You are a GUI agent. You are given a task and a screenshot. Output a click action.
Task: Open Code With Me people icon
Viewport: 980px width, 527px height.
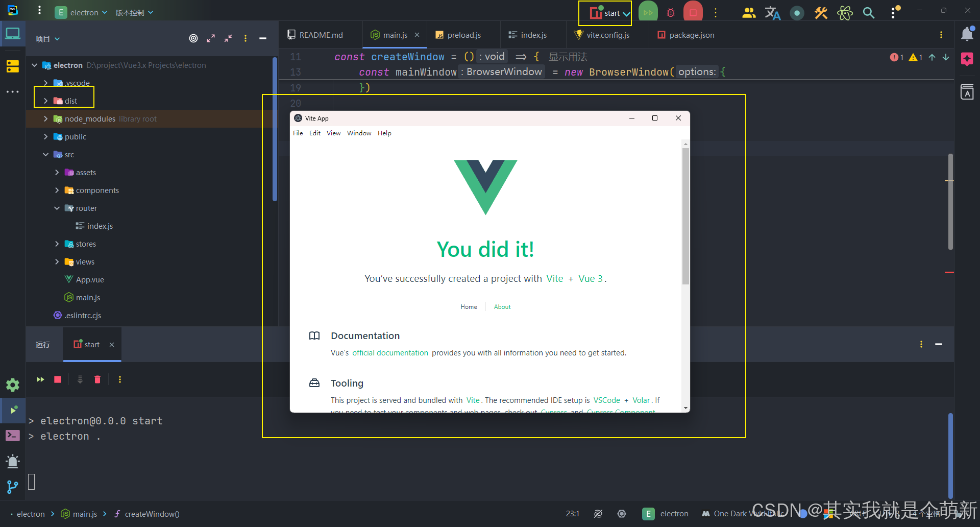pyautogui.click(x=749, y=13)
